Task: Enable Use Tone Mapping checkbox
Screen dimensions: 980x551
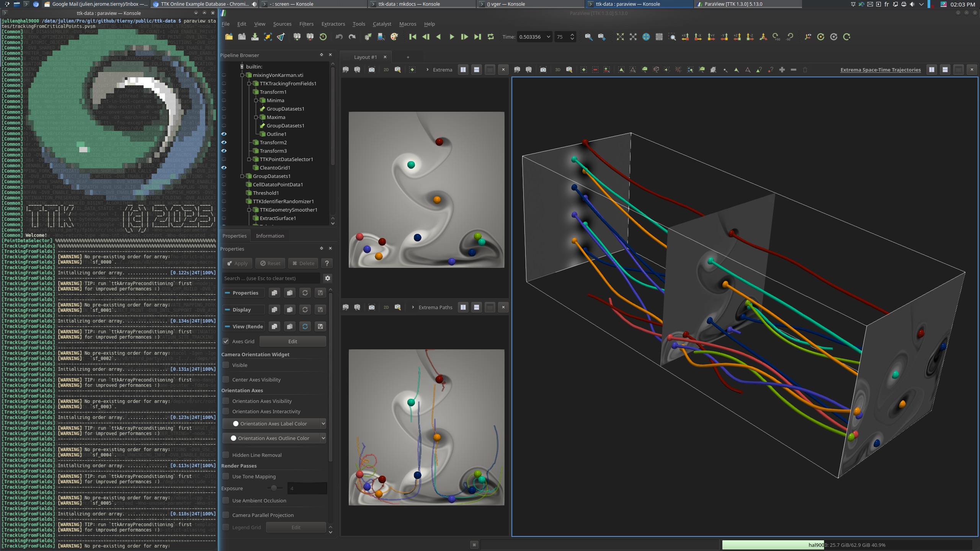Action: [226, 476]
